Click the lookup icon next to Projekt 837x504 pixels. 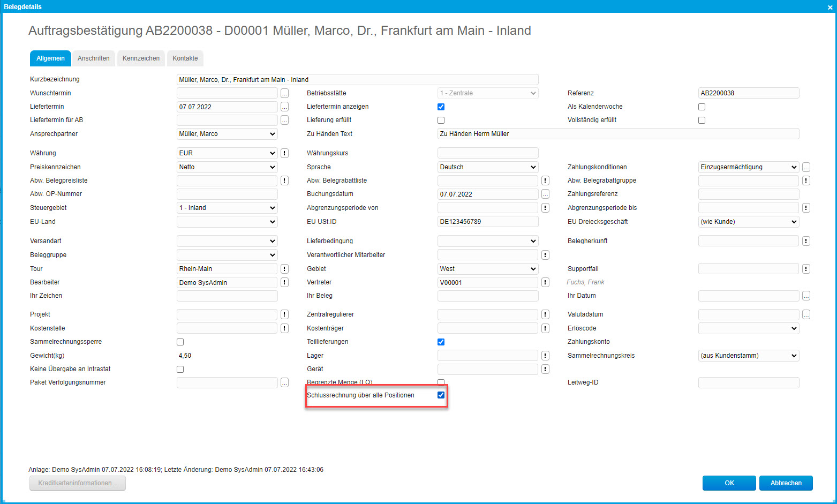[284, 314]
